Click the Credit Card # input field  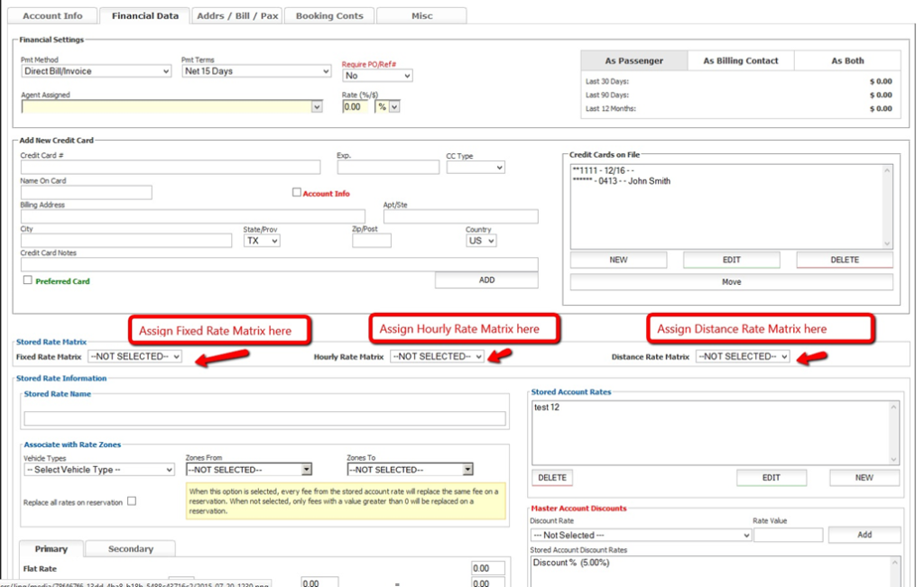coord(170,168)
